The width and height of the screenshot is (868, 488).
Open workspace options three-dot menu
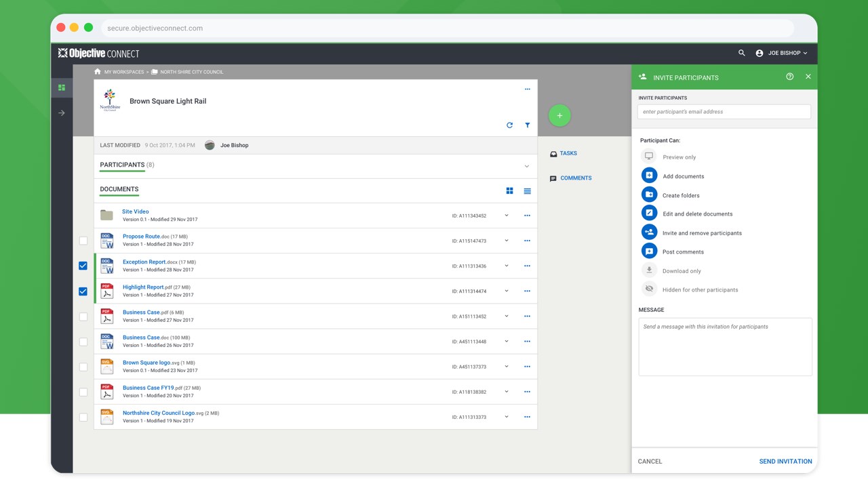point(528,89)
